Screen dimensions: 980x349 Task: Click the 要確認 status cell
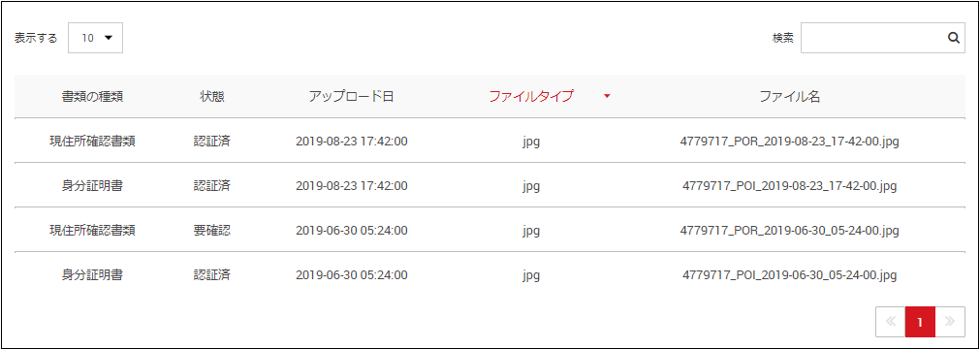[x=212, y=231]
